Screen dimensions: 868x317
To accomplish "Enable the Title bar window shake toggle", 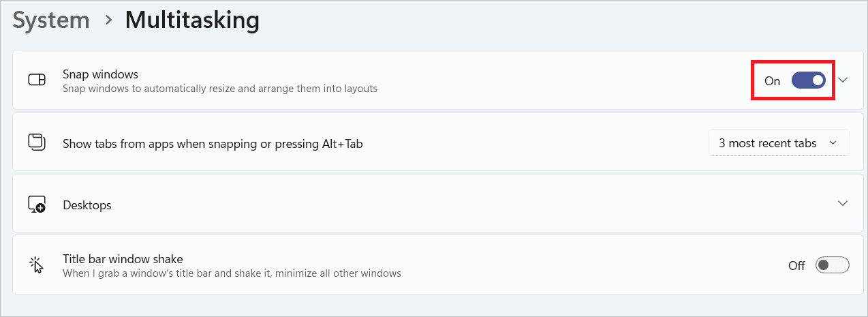I will point(832,265).
